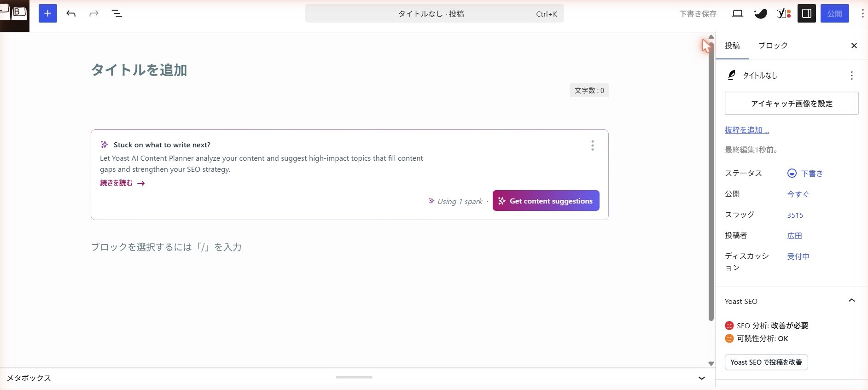
Task: Click the empty paragraph block placeholder
Action: click(x=350, y=247)
